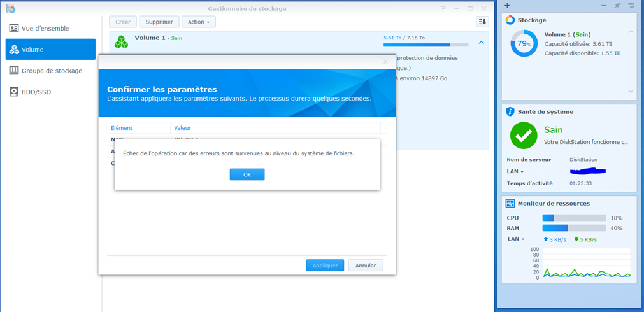Click Appliquer in the wizard
This screenshot has width=644, height=312.
pyautogui.click(x=325, y=265)
